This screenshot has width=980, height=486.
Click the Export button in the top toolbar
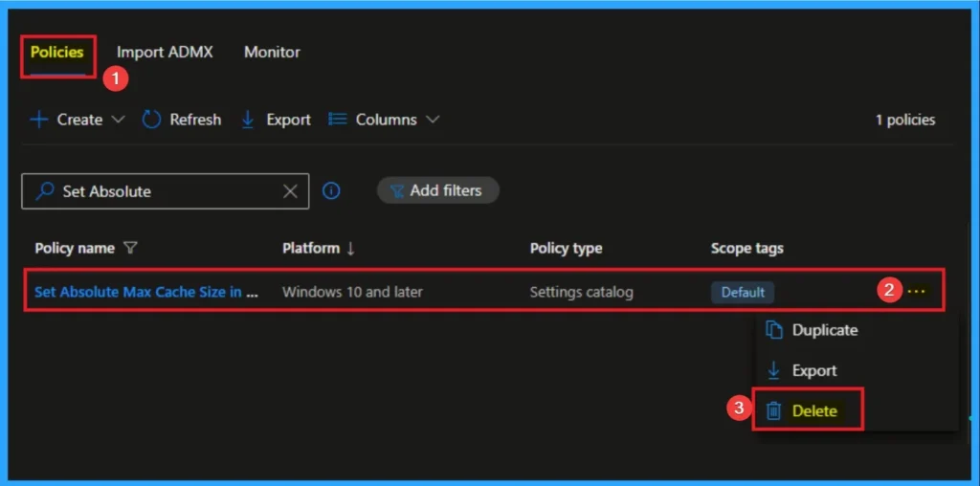[276, 120]
